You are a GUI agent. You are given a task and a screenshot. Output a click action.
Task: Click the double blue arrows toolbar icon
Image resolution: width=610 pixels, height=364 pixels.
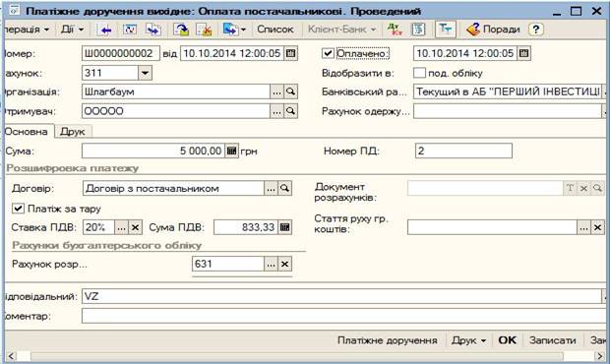(x=153, y=30)
